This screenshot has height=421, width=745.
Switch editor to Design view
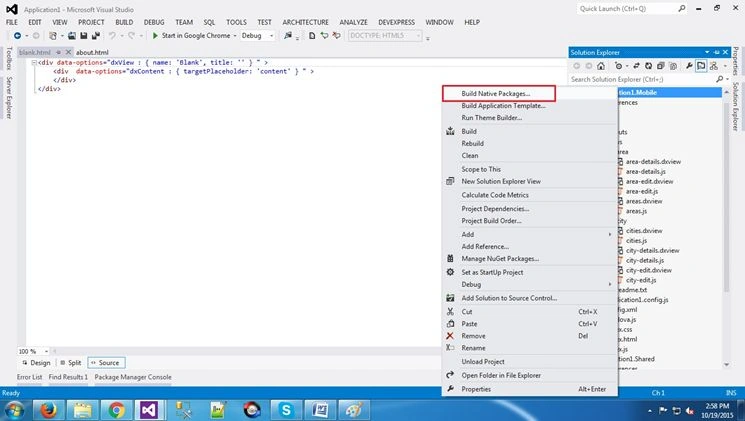pyautogui.click(x=37, y=363)
